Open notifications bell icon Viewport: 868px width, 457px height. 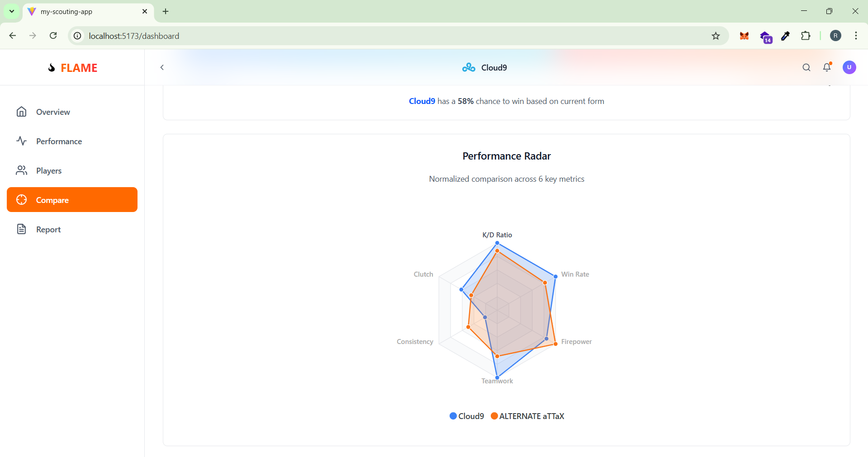coord(827,67)
